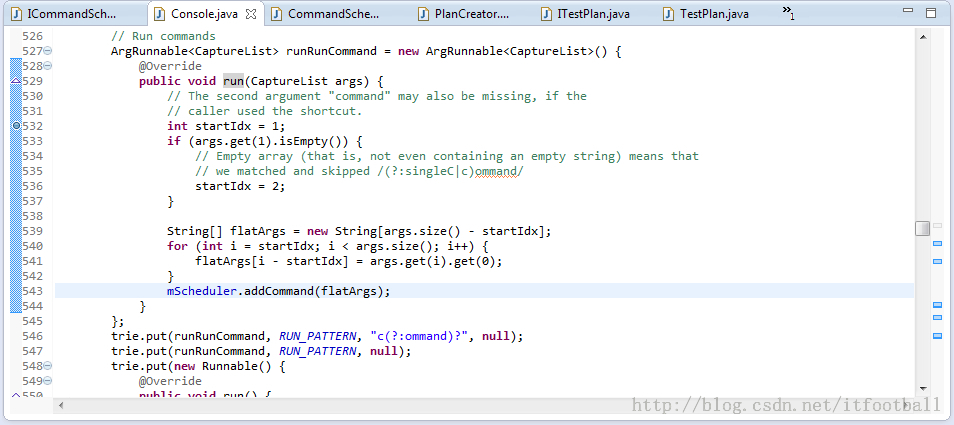Click Java file icon on ICommandSch... tab

pyautogui.click(x=16, y=13)
